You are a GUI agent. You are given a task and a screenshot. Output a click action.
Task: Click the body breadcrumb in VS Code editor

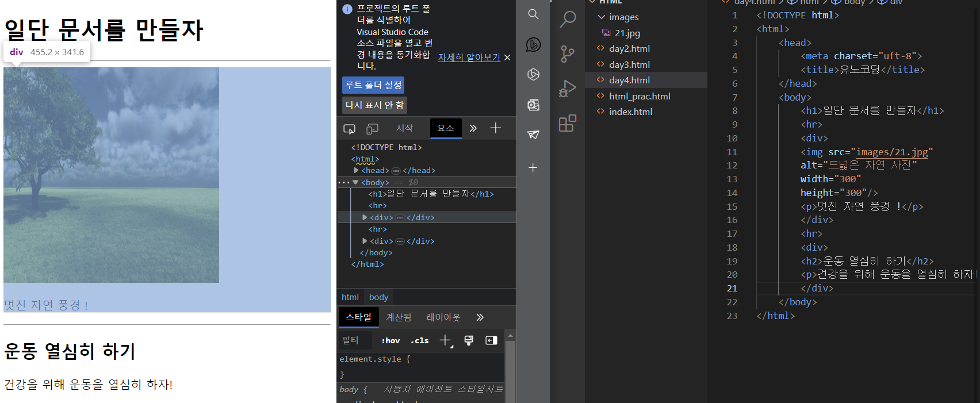pyautogui.click(x=854, y=2)
